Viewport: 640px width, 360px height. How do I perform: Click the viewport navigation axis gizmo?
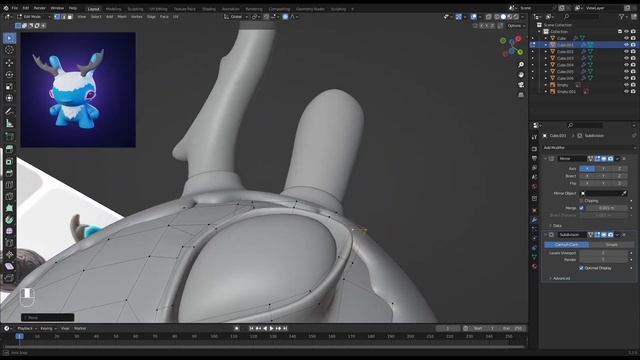[512, 46]
